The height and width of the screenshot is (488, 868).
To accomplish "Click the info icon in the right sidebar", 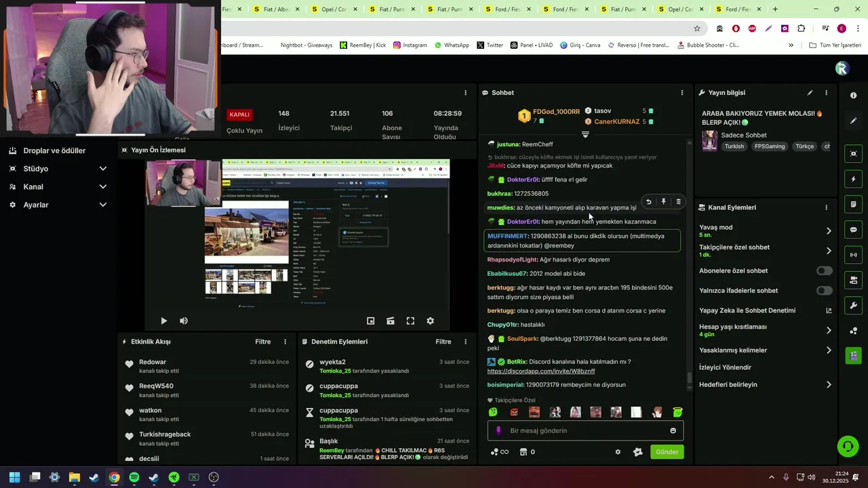I will [x=853, y=96].
